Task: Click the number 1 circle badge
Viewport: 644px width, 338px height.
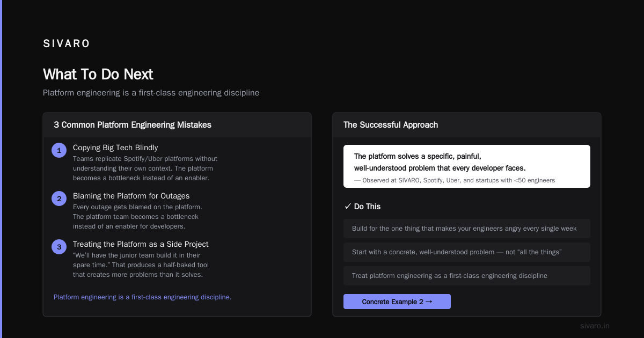Action: [59, 150]
